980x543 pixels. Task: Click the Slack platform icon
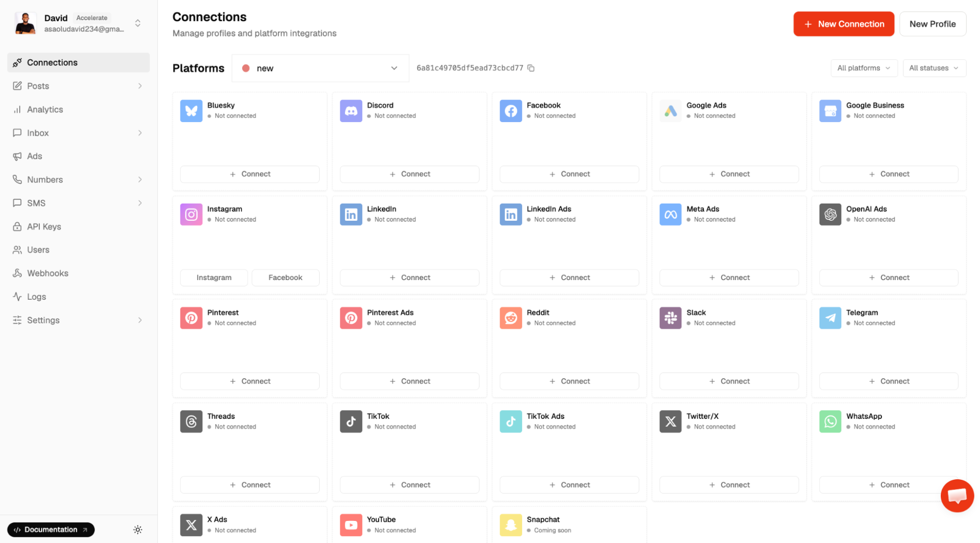click(671, 318)
